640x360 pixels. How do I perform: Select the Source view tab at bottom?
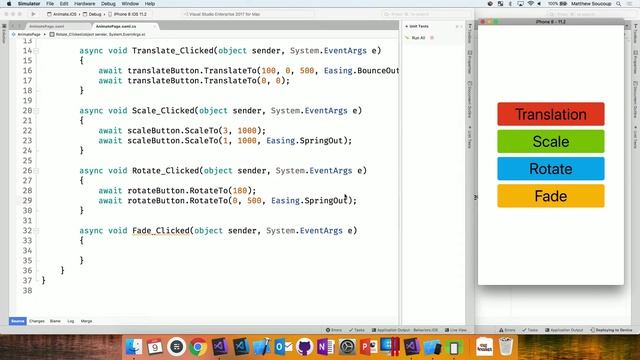click(18, 321)
